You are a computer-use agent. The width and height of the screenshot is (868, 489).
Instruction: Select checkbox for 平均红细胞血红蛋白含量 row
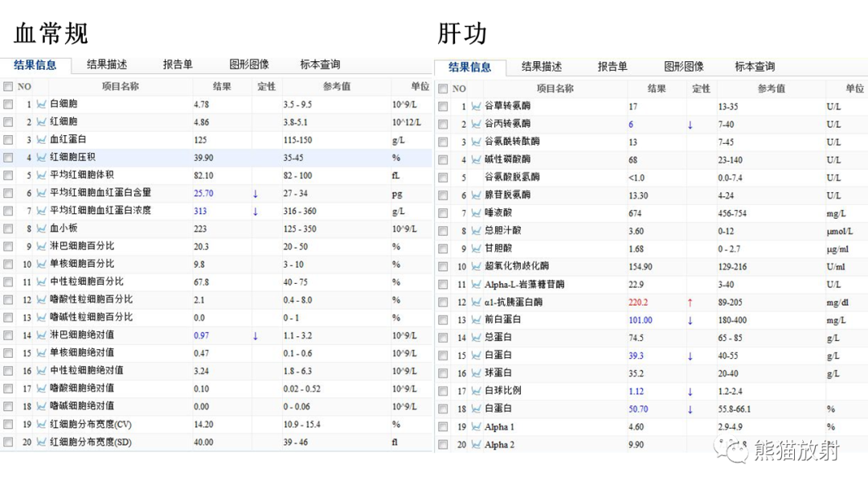[8, 193]
